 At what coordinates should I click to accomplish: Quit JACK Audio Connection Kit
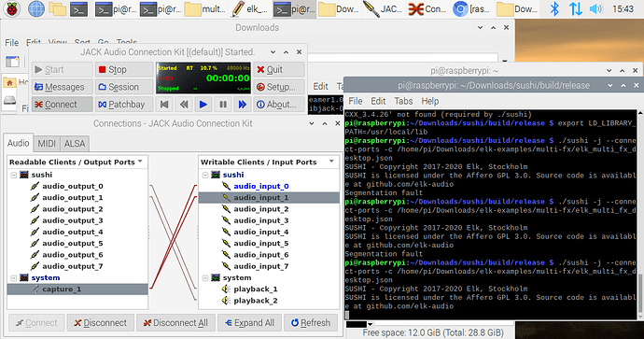pyautogui.click(x=279, y=69)
